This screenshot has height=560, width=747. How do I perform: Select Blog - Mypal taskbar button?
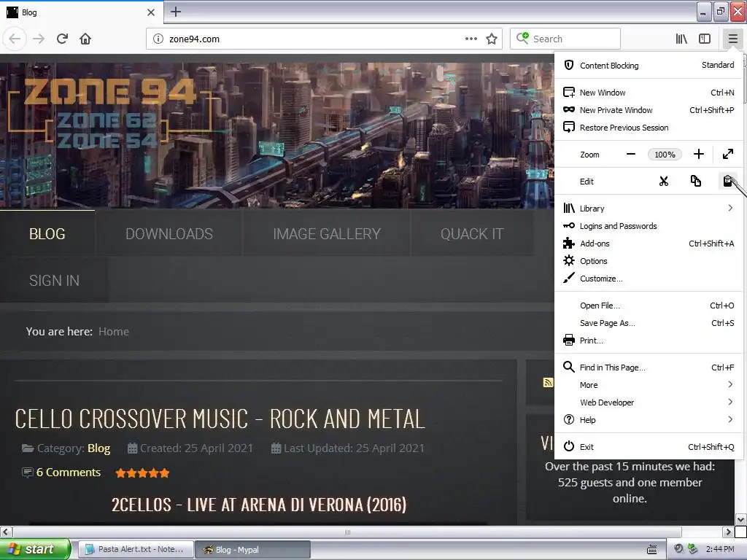(x=252, y=550)
